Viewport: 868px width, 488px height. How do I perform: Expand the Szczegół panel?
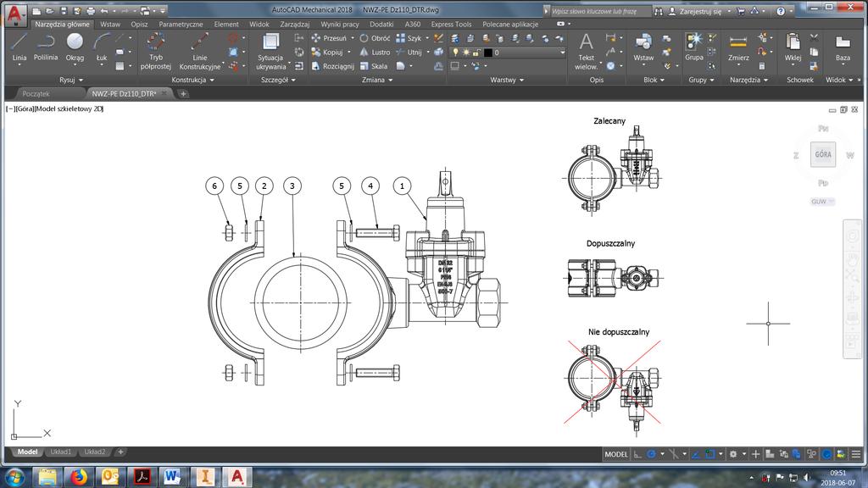pos(278,80)
